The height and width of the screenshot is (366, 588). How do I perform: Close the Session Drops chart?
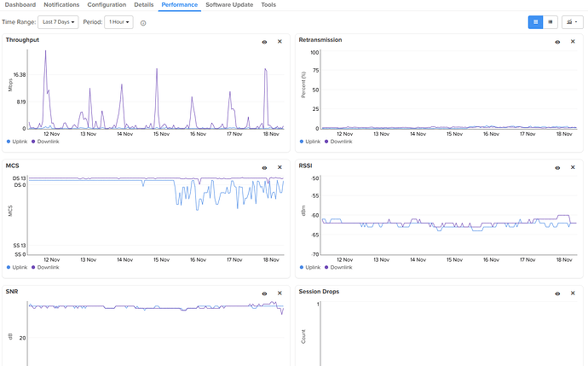pyautogui.click(x=573, y=293)
